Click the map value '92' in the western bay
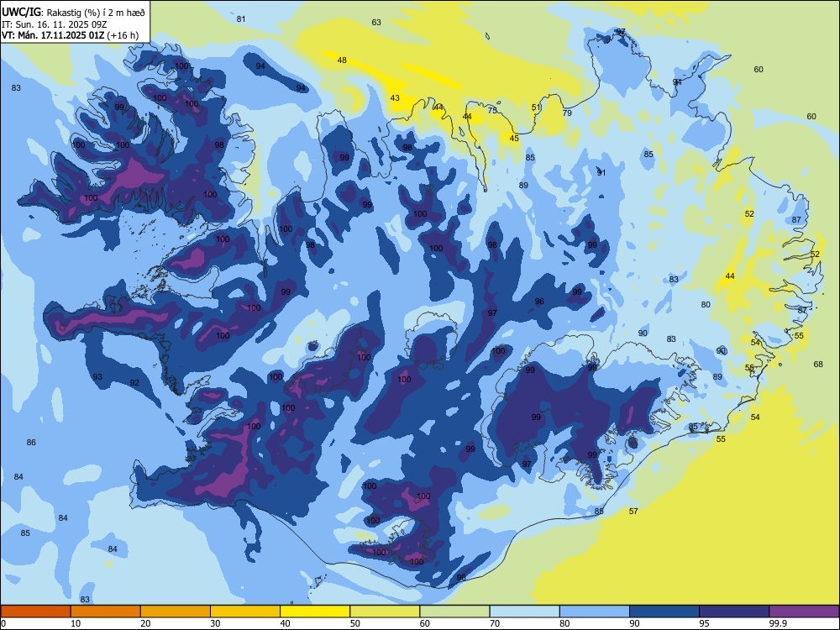Screen dimensions: 840x630 coord(134,382)
